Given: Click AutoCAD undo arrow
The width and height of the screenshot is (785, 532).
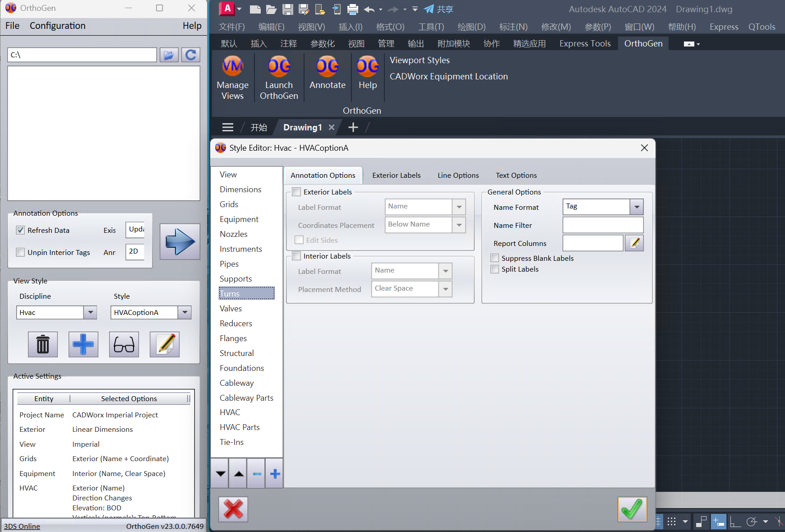Looking at the screenshot, I should pyautogui.click(x=369, y=9).
